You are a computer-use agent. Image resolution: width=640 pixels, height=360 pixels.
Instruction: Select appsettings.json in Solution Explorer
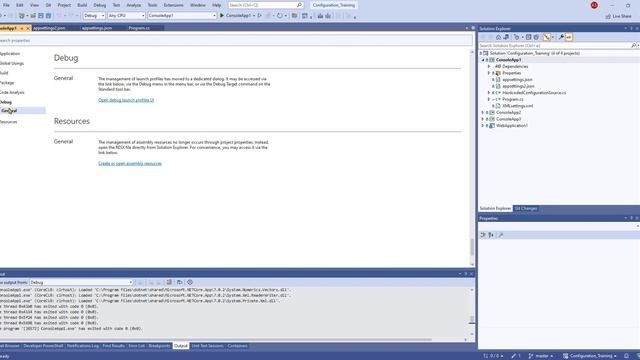(517, 80)
